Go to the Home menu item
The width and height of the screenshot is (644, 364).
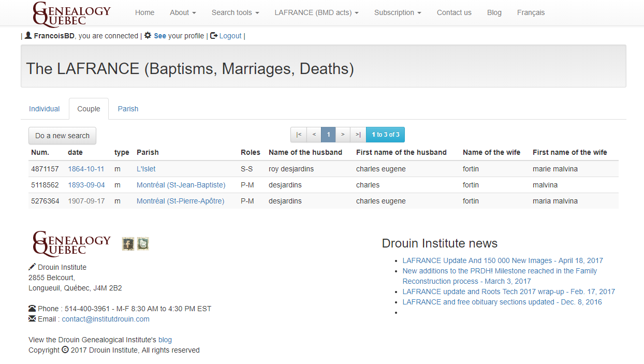coord(145,12)
